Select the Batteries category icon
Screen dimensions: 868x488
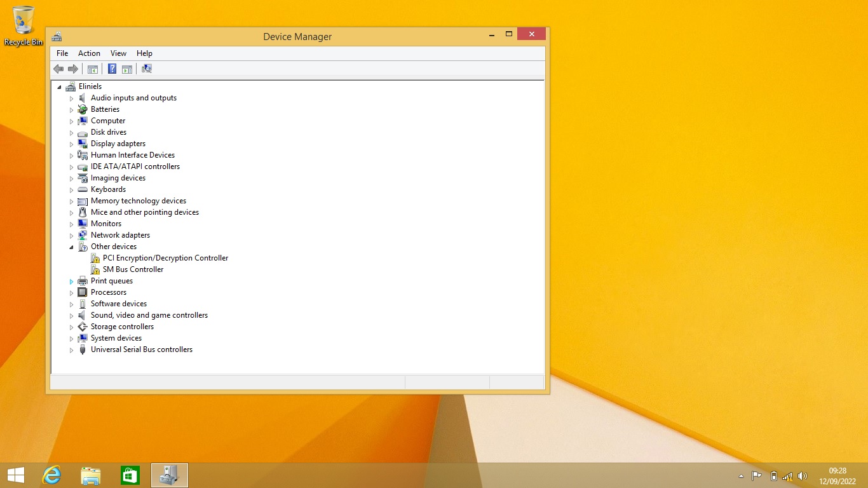click(83, 109)
